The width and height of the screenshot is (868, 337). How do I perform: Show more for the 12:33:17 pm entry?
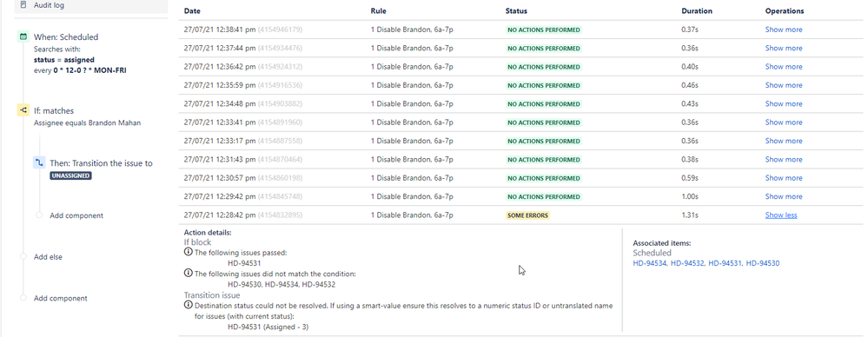click(784, 141)
